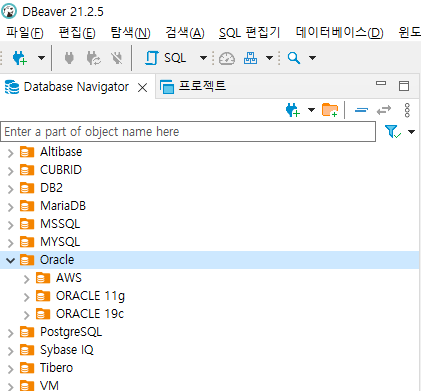Viewport: 421px width, 391px height.
Task: Click the Reconnect icon in toolbar
Action: point(93,58)
